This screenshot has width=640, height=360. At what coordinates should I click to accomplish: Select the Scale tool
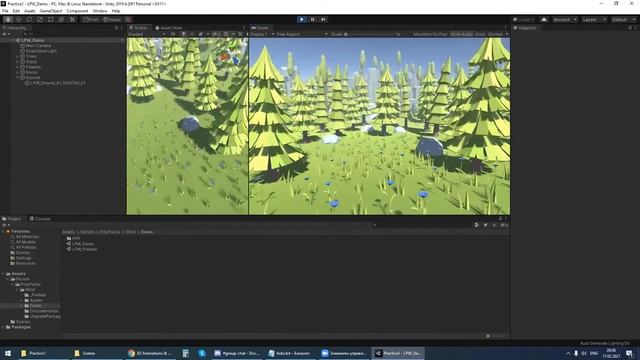(40, 20)
